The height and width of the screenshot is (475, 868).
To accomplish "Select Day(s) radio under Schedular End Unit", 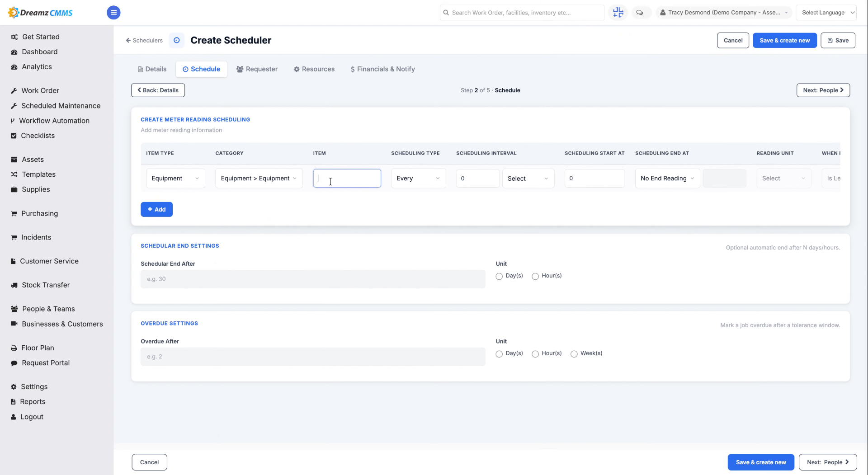I will [x=499, y=277].
